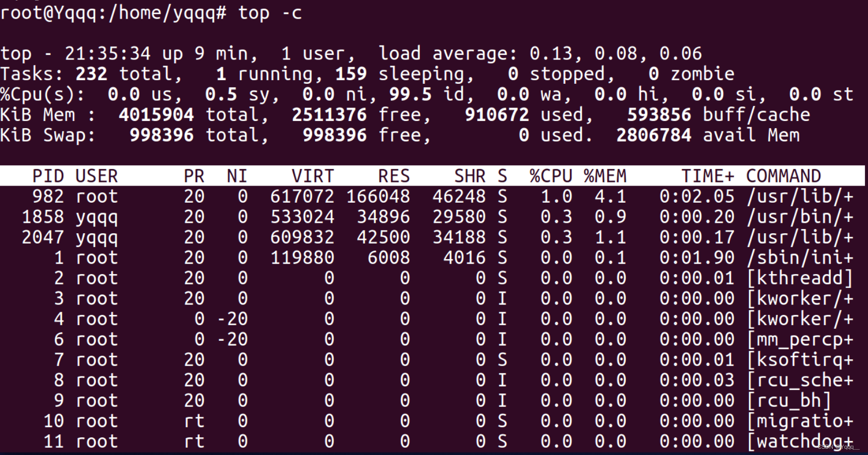Select the 99.5 idle CPU value
868x455 pixels.
tap(410, 94)
